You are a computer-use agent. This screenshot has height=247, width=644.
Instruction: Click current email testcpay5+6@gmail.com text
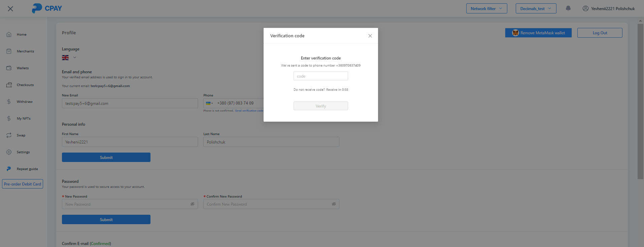pos(110,86)
